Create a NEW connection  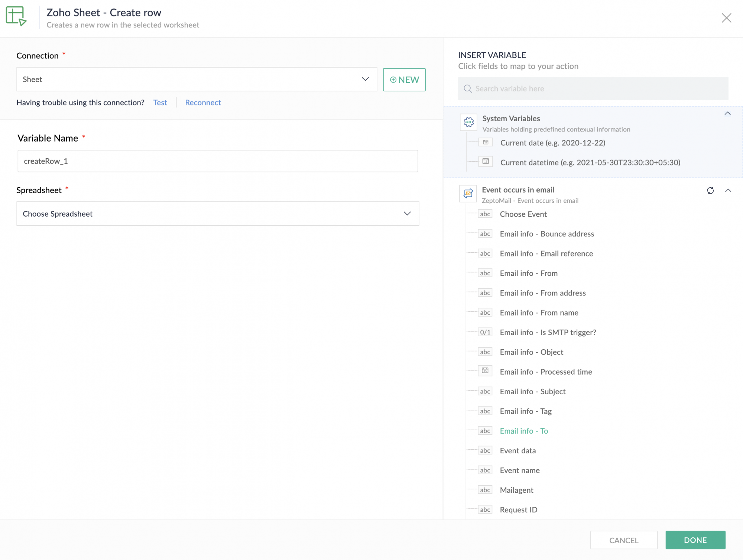404,80
